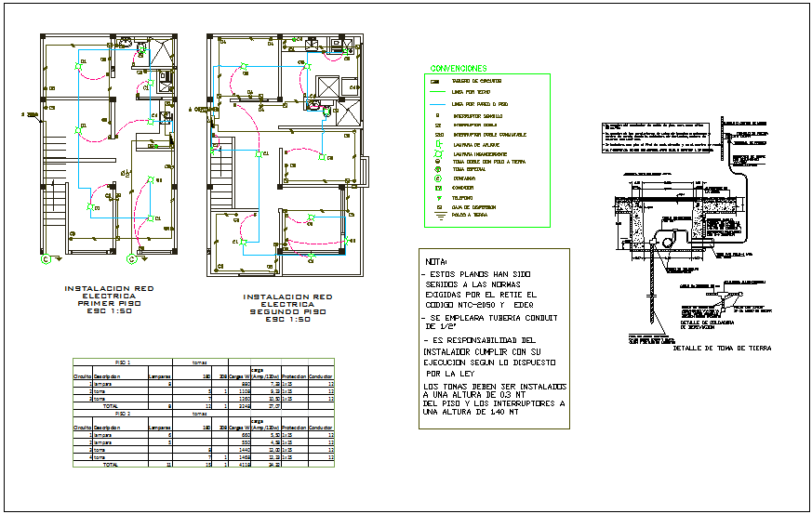Click the PISO 2 header cell in the table

pos(123,414)
